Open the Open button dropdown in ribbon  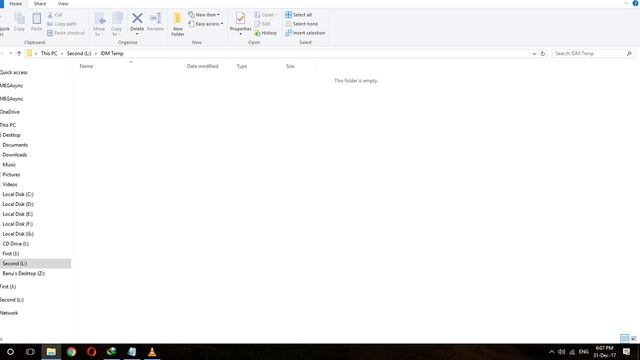tap(276, 15)
